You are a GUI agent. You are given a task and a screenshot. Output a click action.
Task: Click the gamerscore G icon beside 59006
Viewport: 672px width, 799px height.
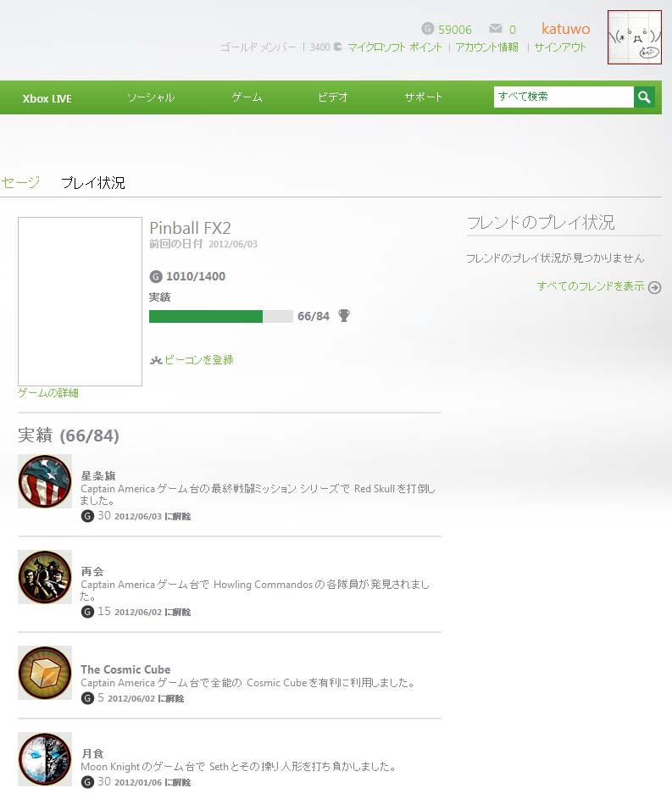point(427,29)
